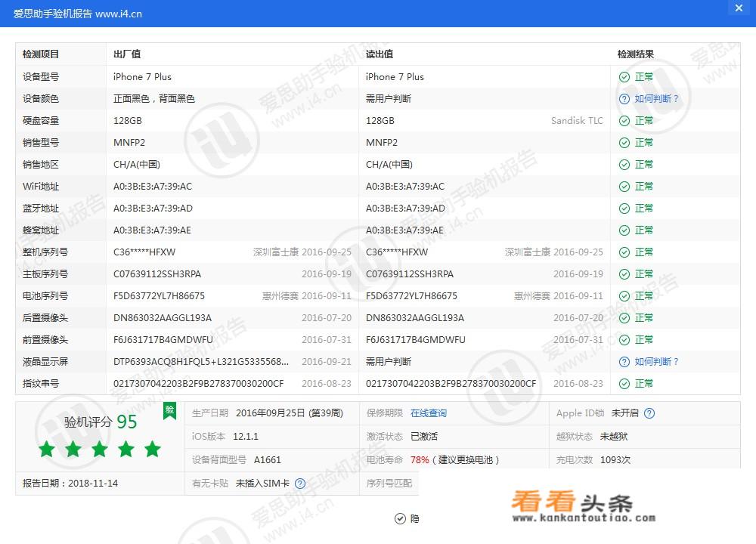The width and height of the screenshot is (756, 544).
Task: Click green check icon in WiFi地址 row
Action: click(624, 187)
